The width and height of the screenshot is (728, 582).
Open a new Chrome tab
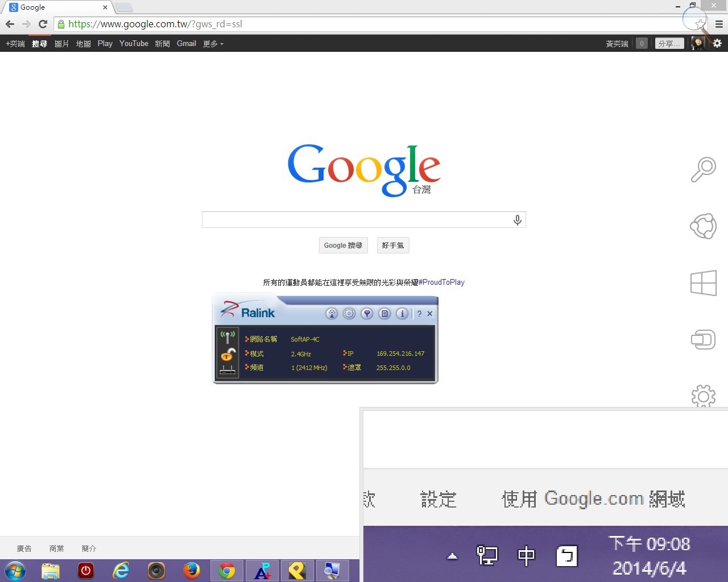[124, 7]
